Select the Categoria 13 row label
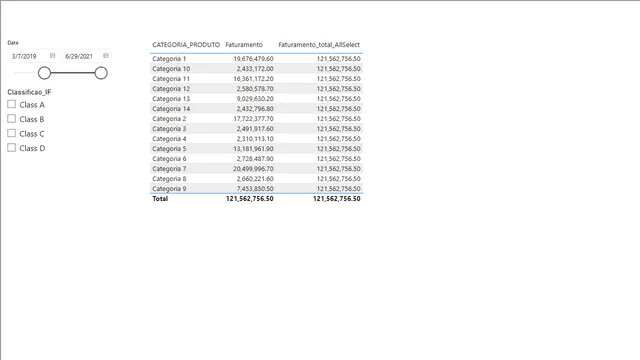Screen dimensions: 640x360 171,99
